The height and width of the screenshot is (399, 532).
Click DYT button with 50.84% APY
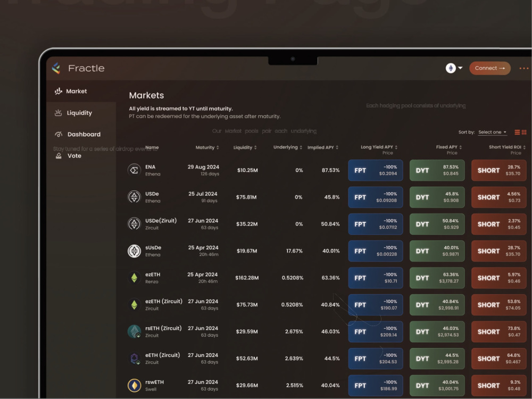[x=437, y=224]
